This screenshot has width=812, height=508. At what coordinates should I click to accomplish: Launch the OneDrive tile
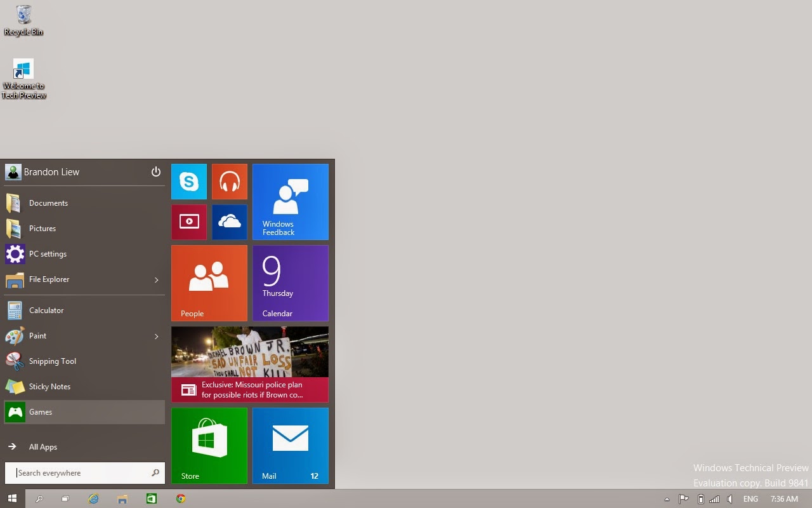[x=229, y=222]
